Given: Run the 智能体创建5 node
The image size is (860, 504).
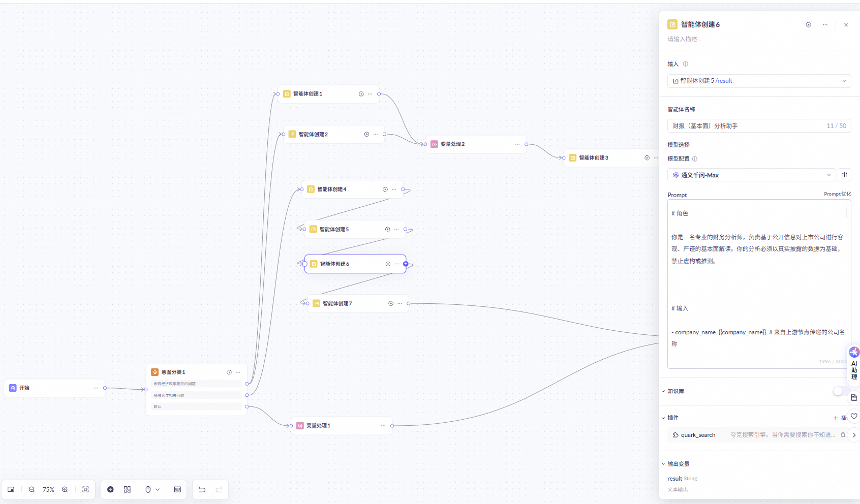Looking at the screenshot, I should [x=387, y=229].
